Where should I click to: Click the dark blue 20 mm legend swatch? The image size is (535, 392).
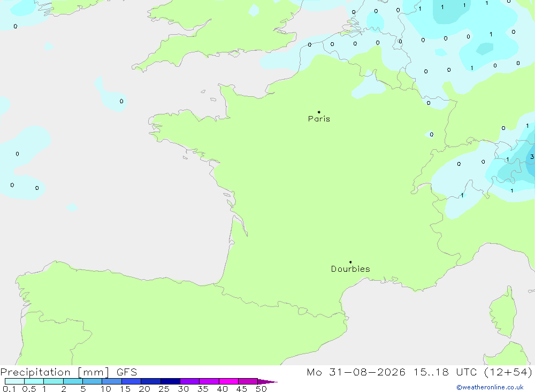[x=151, y=381]
